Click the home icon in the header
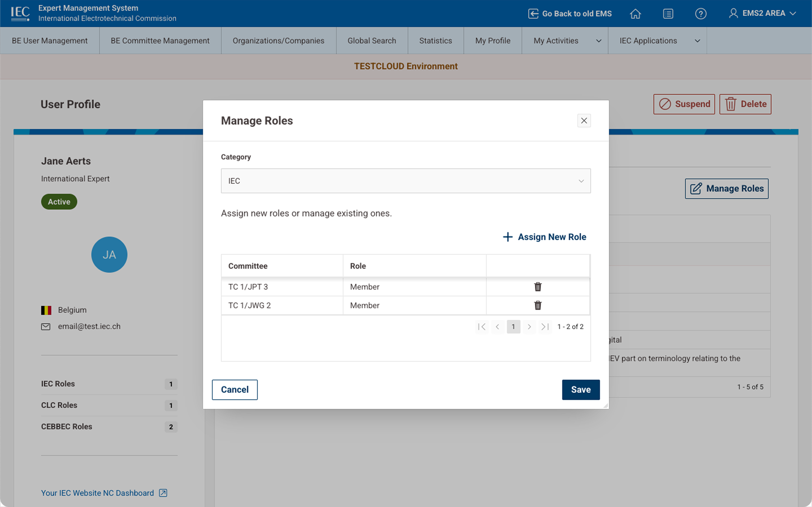This screenshot has height=507, width=812. pos(635,14)
